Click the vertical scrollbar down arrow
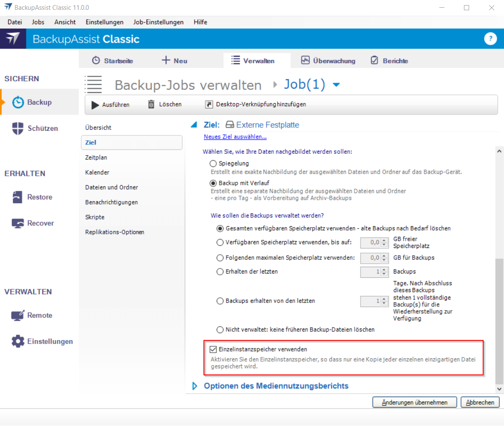The width and height of the screenshot is (504, 426). coord(500,389)
